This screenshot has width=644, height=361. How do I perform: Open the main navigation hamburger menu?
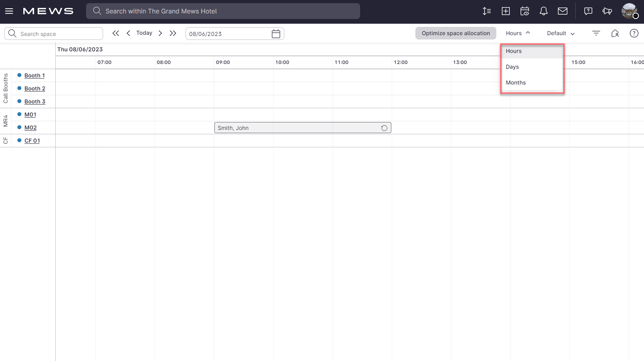point(9,11)
